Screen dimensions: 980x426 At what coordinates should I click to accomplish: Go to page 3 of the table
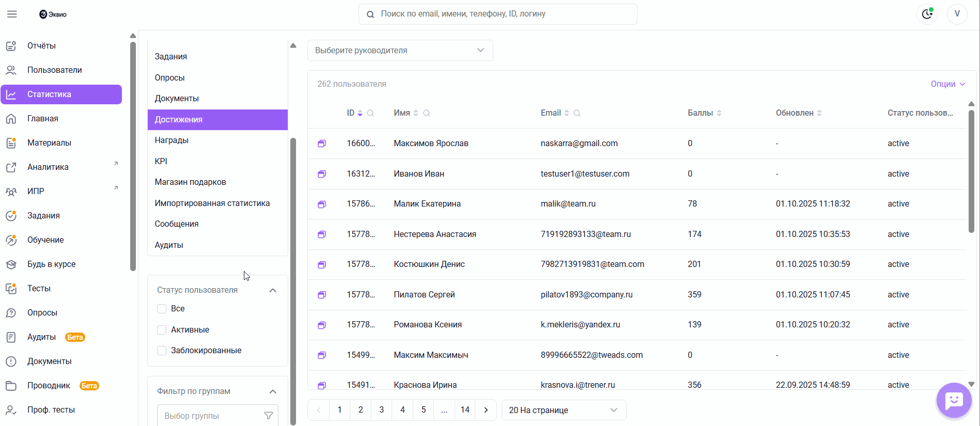point(381,410)
